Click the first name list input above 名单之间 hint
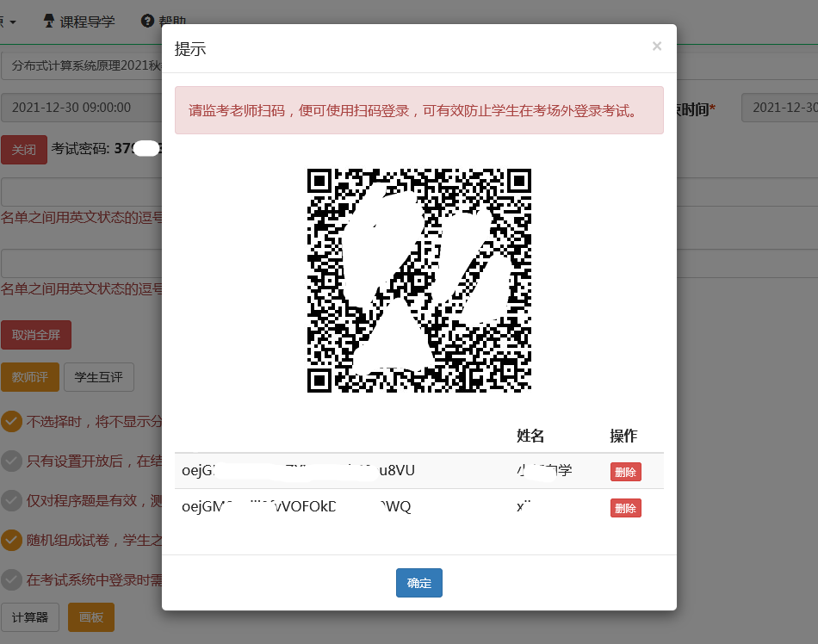The height and width of the screenshot is (644, 818). [82, 192]
